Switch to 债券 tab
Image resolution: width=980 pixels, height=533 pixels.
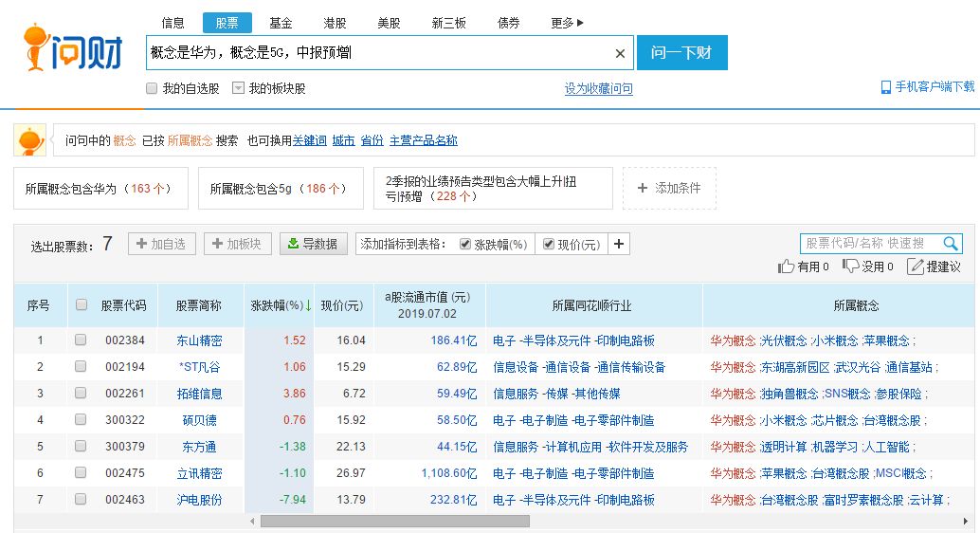pos(508,23)
